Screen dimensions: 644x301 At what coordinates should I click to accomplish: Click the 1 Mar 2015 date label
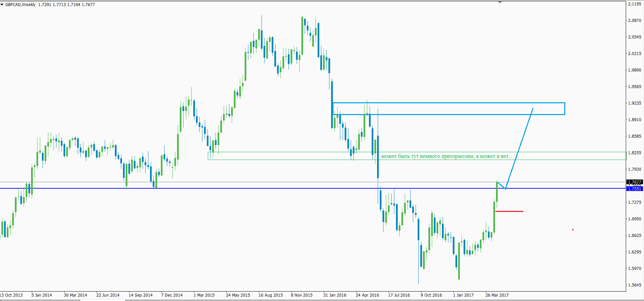tap(204, 295)
